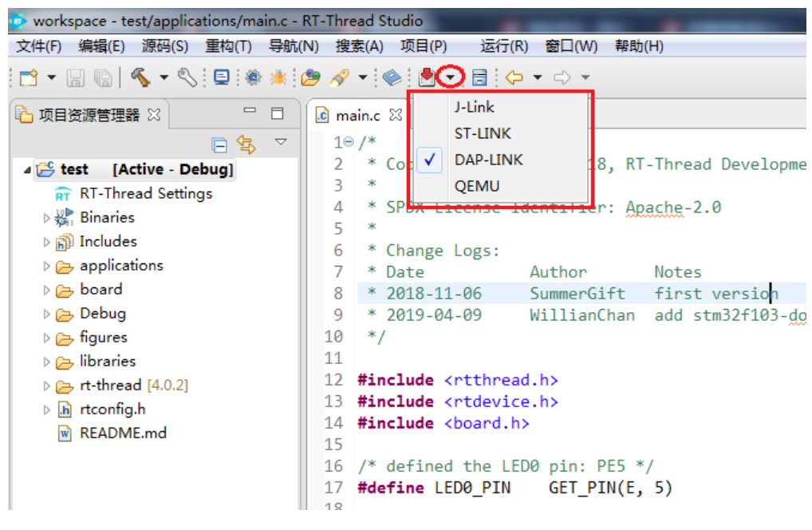Select QEMU from the debugger menu
This screenshot has height=530, width=812.
[501, 186]
